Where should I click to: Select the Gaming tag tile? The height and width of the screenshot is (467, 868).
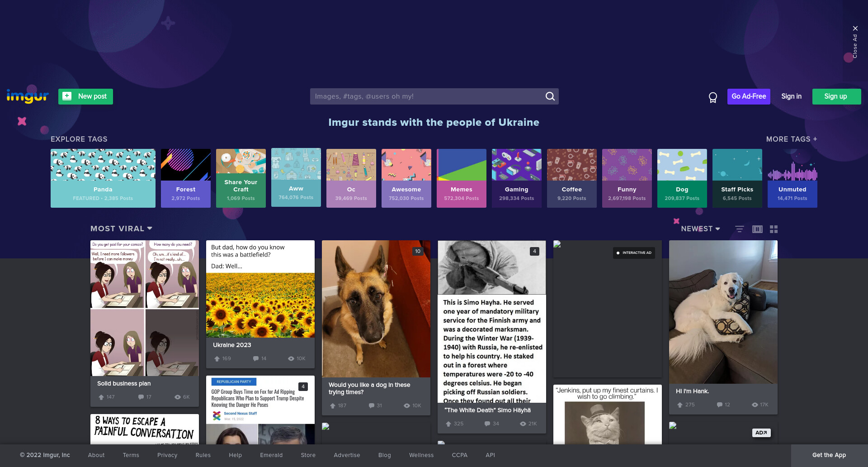tap(517, 178)
